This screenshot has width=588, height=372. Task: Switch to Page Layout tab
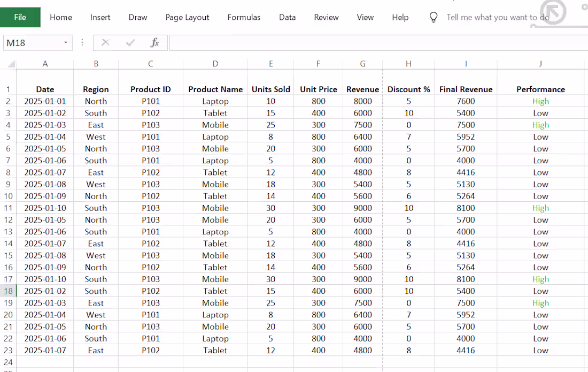click(187, 17)
